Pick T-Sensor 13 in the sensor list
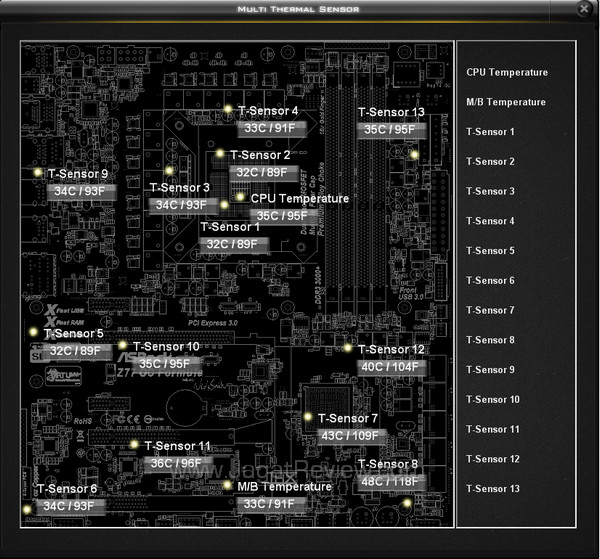Image resolution: width=600 pixels, height=559 pixels. (x=493, y=489)
